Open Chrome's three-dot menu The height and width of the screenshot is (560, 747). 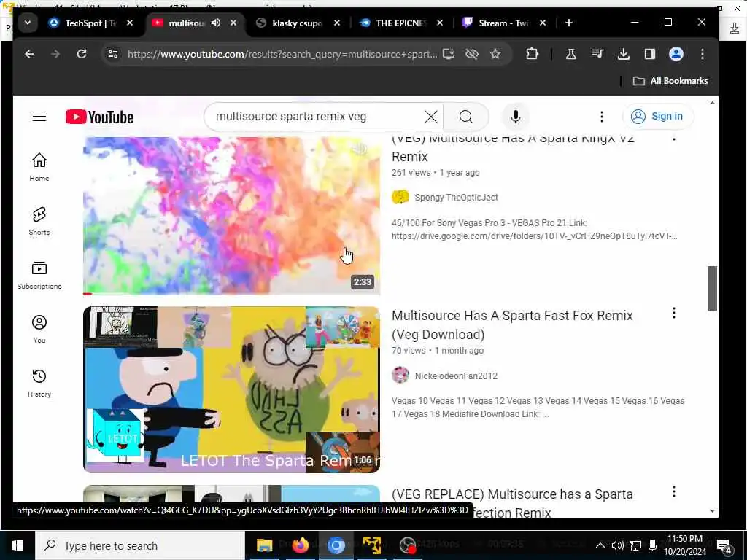click(x=703, y=54)
